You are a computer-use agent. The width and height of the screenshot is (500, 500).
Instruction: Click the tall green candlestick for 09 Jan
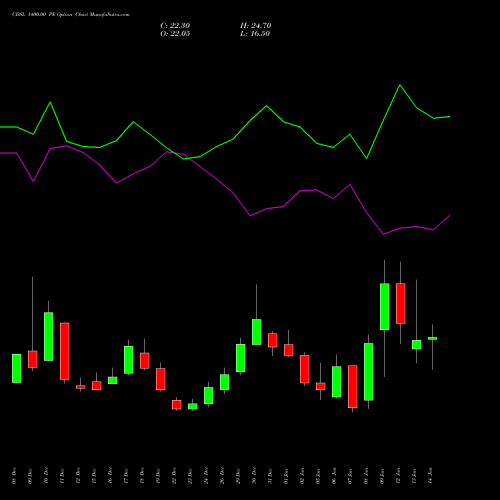coord(385,307)
